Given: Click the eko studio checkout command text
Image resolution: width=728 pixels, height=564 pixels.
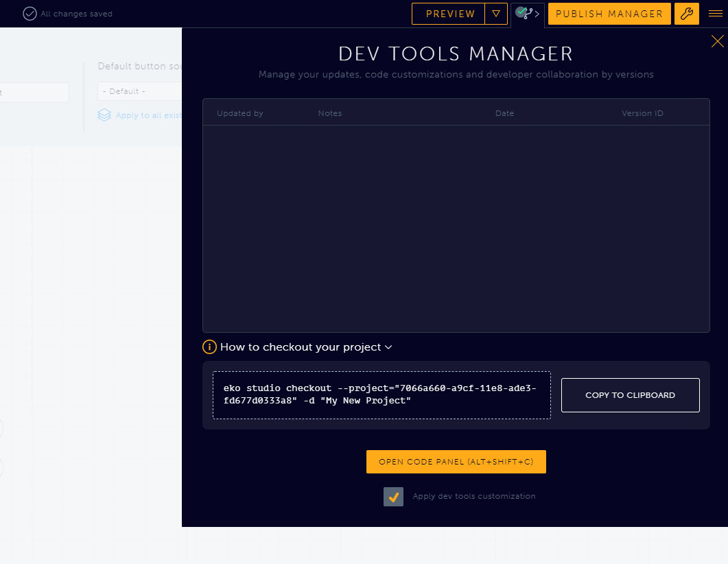Looking at the screenshot, I should pos(380,394).
